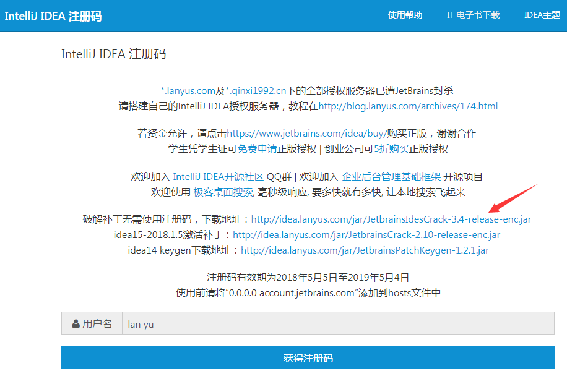The image size is (567, 392).
Task: Click the IntelliJ IDEA 注册码 page heading
Action: [113, 54]
